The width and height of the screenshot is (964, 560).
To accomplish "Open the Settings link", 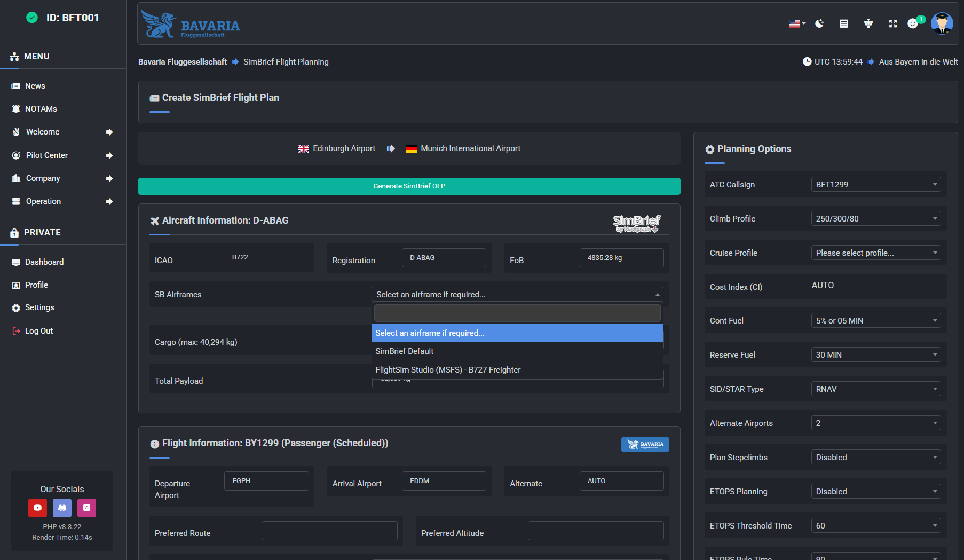I will click(39, 307).
